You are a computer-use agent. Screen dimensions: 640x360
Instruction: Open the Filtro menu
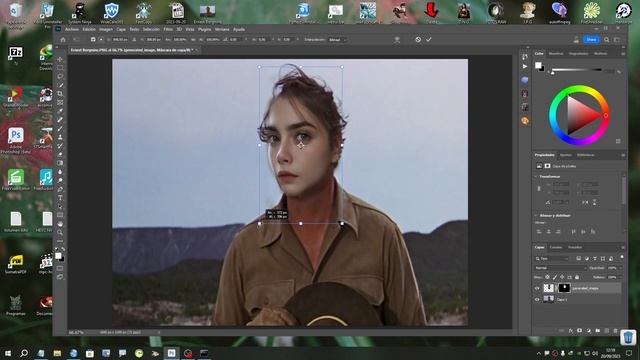pos(168,29)
